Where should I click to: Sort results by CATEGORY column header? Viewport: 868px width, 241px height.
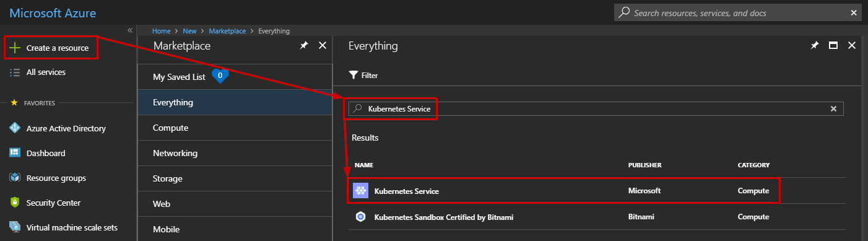pyautogui.click(x=753, y=165)
